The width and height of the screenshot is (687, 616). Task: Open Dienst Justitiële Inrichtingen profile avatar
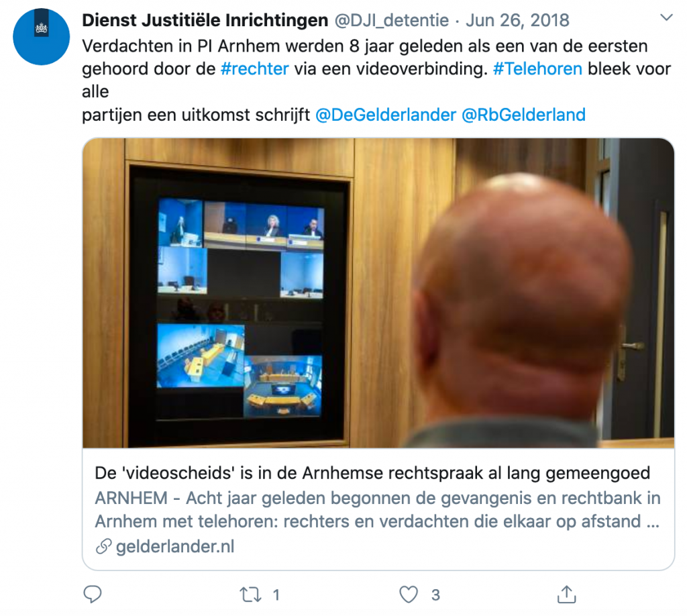[41, 37]
